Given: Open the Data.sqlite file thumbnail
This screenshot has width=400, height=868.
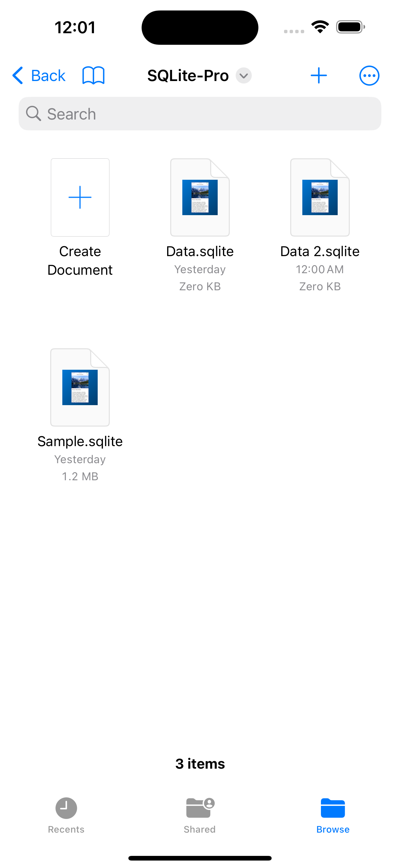Looking at the screenshot, I should [x=200, y=197].
